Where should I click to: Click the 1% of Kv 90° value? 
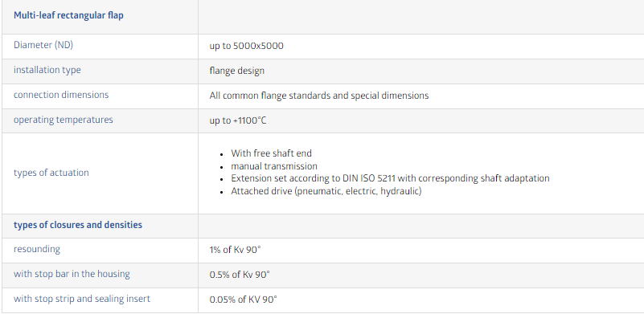coord(235,250)
